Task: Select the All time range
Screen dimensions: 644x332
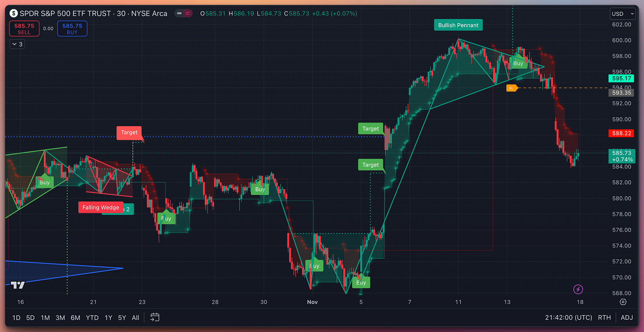Action: tap(135, 317)
